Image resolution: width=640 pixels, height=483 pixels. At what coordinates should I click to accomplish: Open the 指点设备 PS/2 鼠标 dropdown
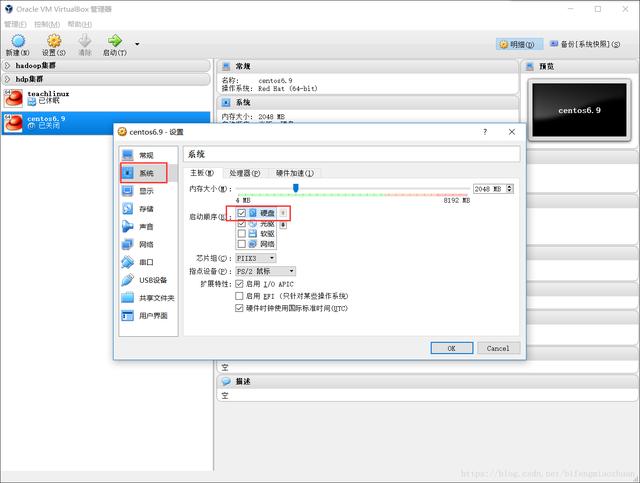pyautogui.click(x=266, y=271)
